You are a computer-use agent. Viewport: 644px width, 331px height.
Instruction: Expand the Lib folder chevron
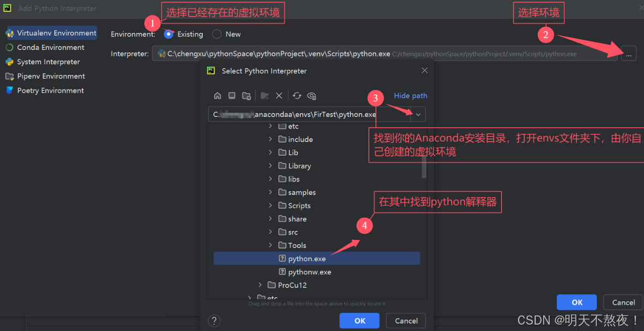pos(270,153)
